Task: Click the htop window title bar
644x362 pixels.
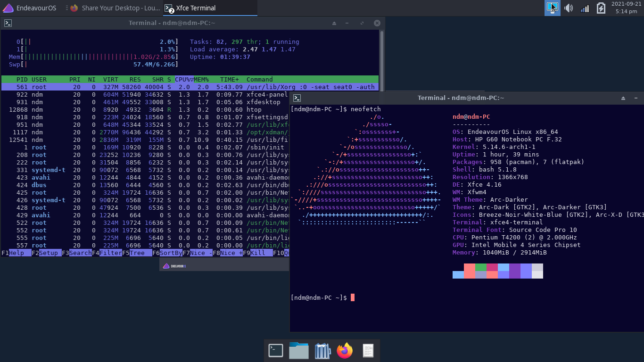Action: coord(172,23)
